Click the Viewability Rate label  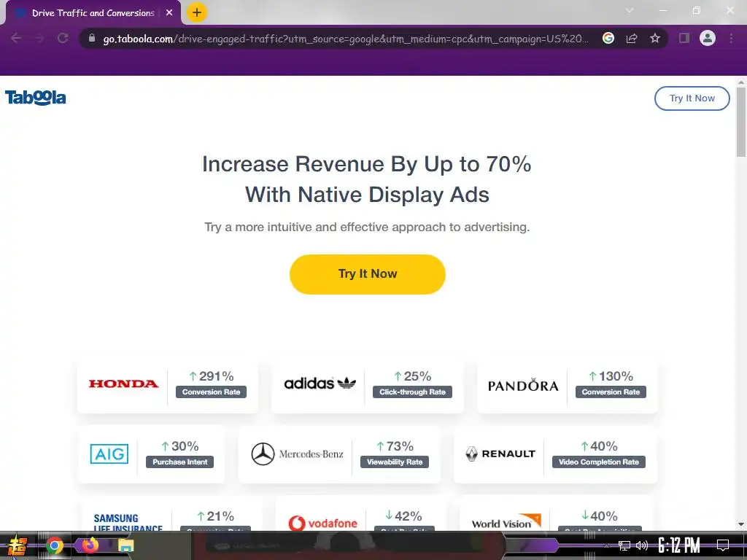coord(395,462)
